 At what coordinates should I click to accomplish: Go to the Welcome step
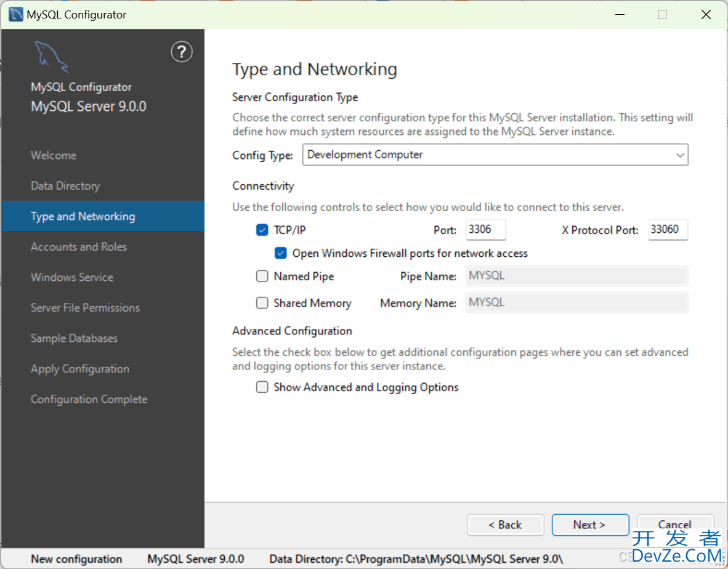coord(54,155)
